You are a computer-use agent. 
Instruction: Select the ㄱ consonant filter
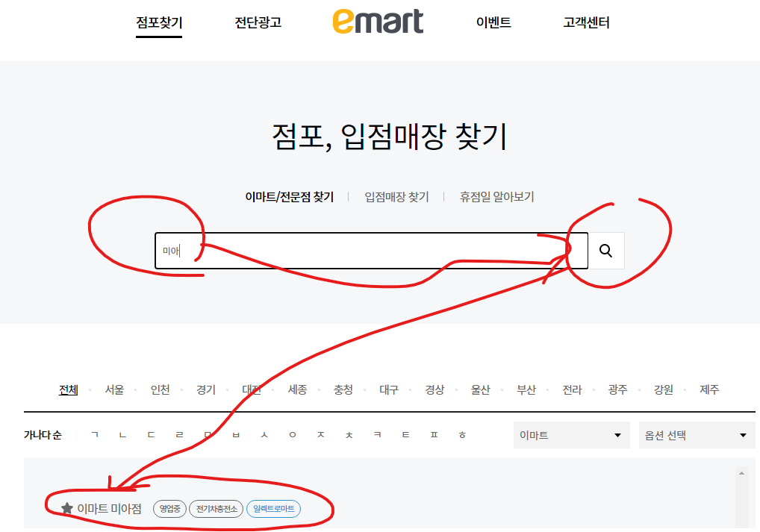tap(95, 434)
